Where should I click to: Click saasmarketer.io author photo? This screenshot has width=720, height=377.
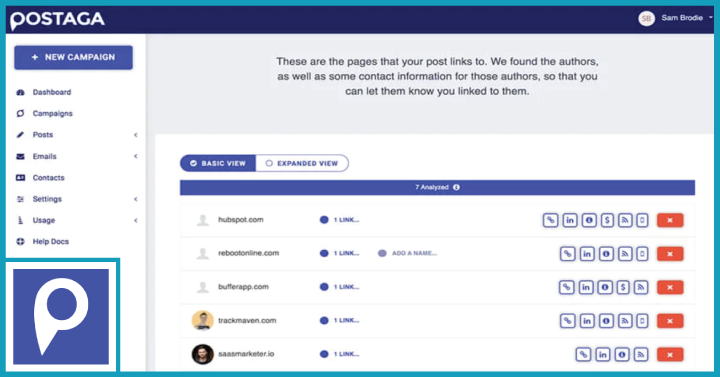[x=202, y=354]
